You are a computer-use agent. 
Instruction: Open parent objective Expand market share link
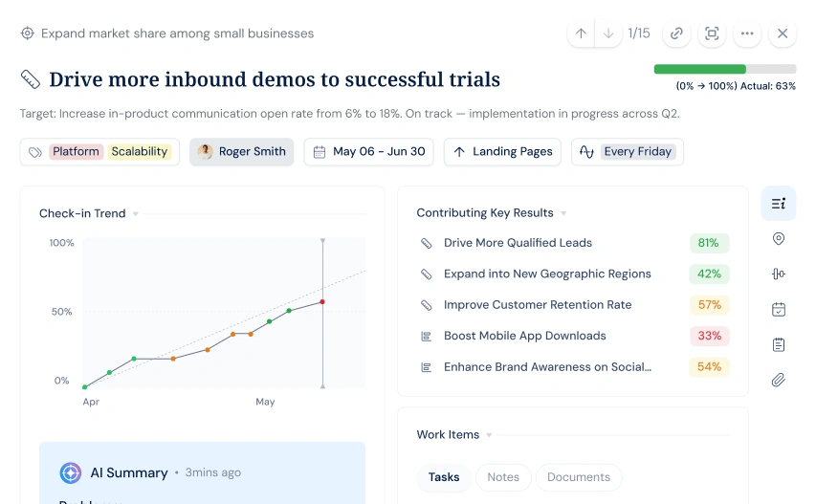click(x=178, y=33)
